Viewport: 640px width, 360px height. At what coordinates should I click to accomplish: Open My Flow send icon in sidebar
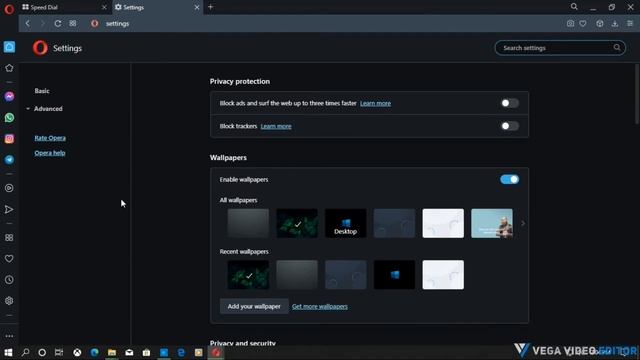pos(9,209)
